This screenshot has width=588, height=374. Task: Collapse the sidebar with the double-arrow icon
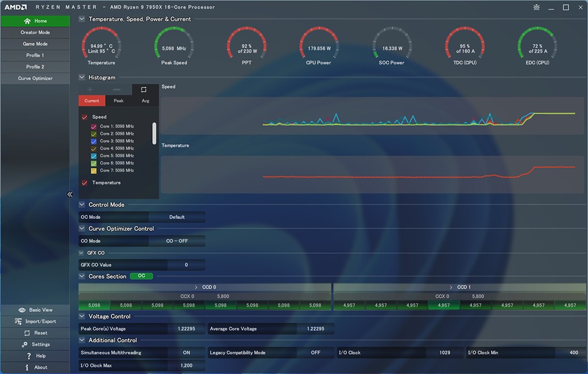point(70,195)
